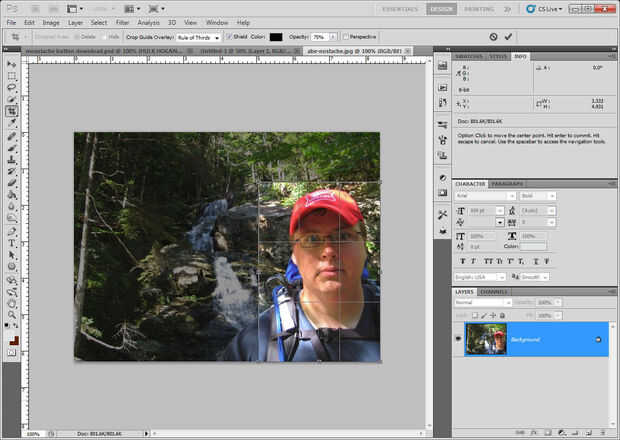The image size is (620, 440).
Task: Select the Crop tool in toolbox
Action: (11, 111)
